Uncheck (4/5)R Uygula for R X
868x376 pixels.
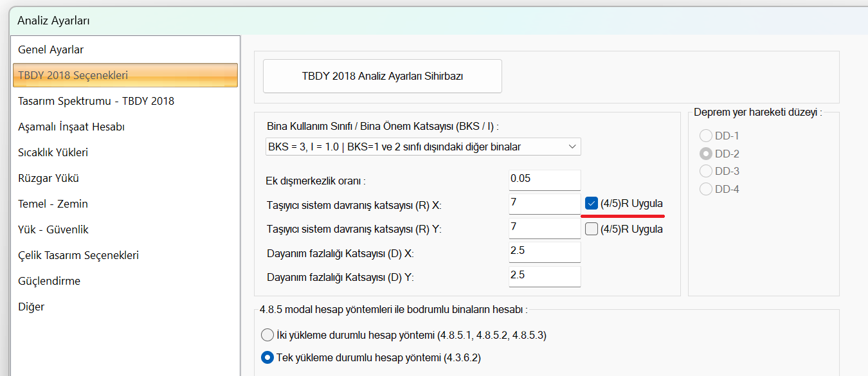pos(592,203)
